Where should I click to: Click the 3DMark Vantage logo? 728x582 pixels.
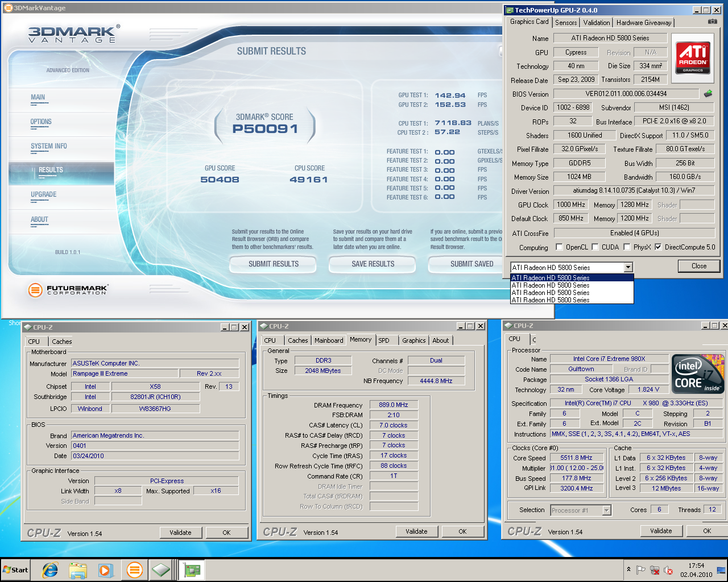(74, 34)
